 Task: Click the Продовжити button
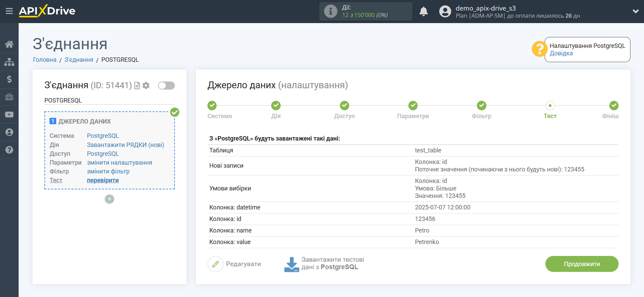(x=582, y=264)
